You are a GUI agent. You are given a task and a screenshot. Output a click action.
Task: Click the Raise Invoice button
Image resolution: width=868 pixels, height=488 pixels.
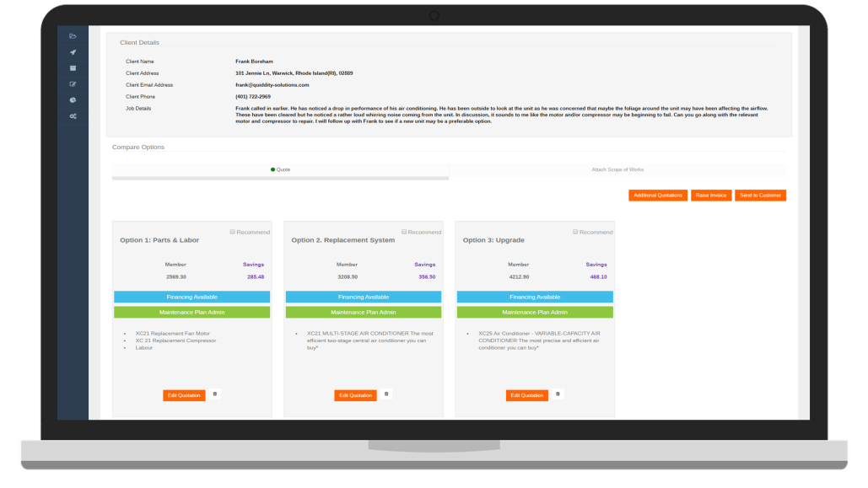(711, 196)
